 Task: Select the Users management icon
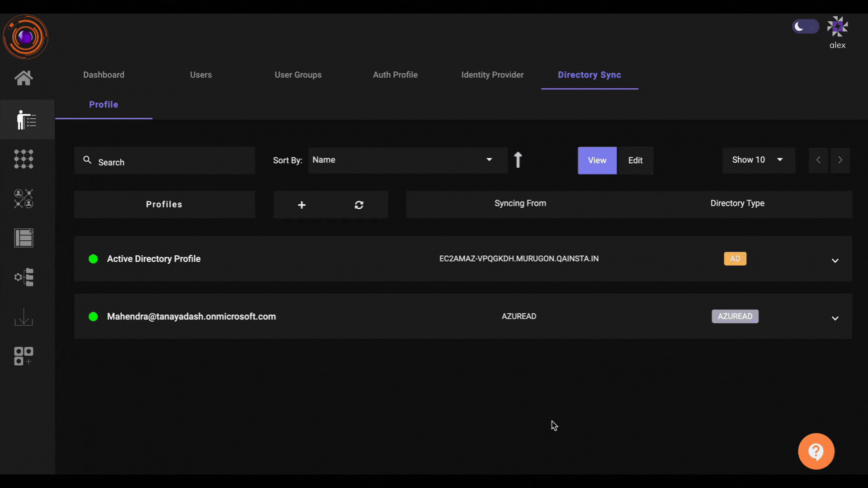[x=24, y=120]
